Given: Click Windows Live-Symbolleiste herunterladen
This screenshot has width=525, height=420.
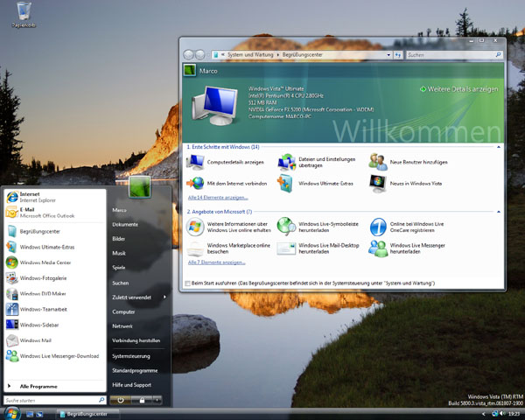Looking at the screenshot, I should click(318, 227).
